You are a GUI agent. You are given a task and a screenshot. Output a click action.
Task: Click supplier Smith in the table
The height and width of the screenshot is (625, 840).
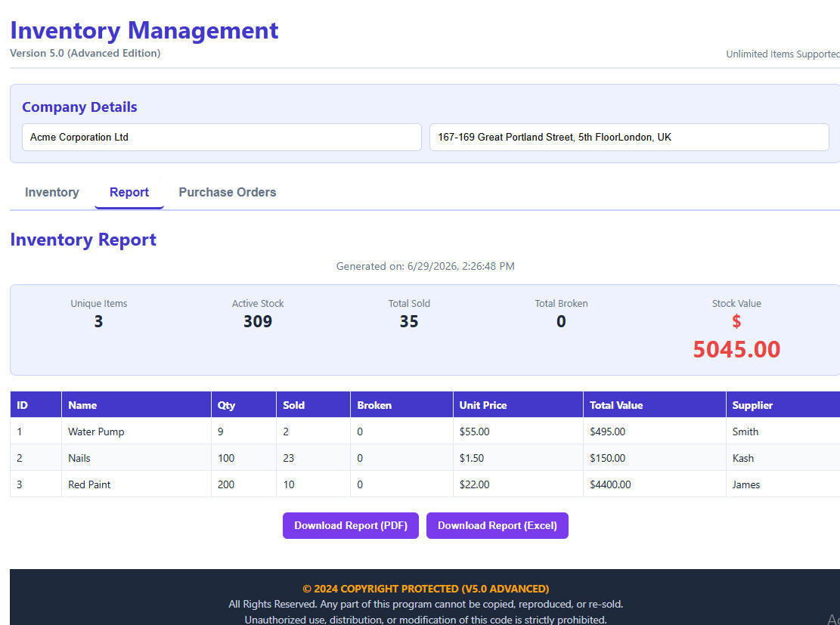pos(783,431)
